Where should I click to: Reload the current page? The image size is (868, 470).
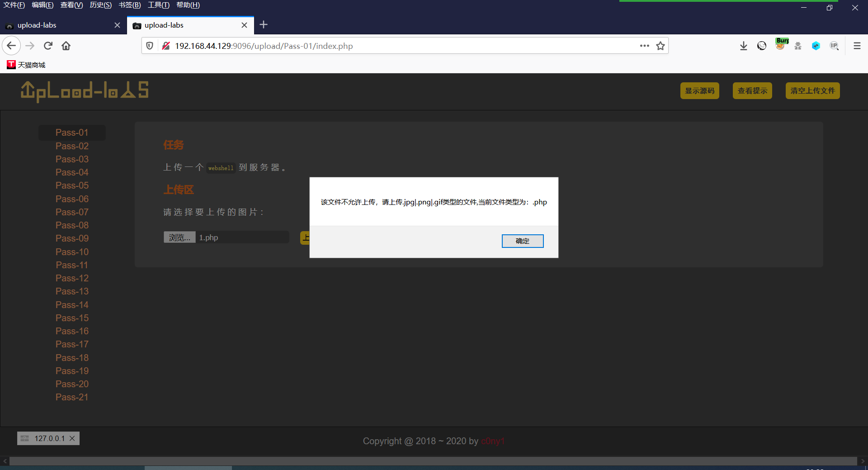tap(47, 45)
